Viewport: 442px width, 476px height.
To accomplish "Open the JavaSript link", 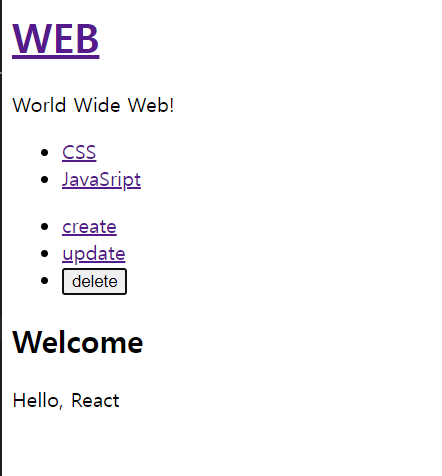I will [101, 180].
